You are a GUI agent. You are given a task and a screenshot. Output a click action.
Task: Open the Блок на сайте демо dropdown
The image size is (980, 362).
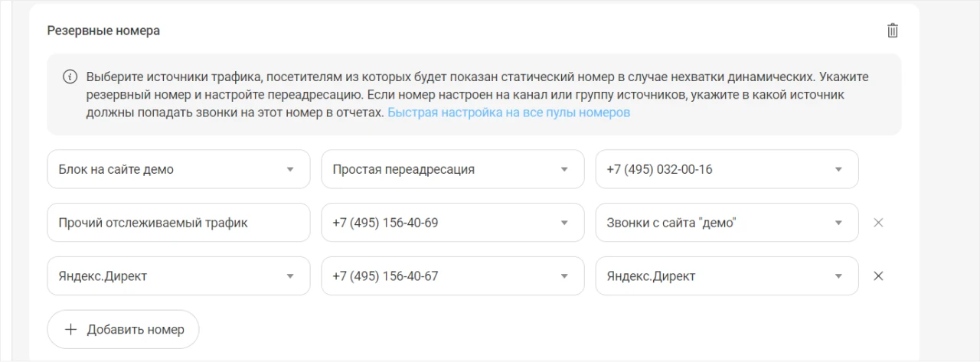pyautogui.click(x=178, y=169)
